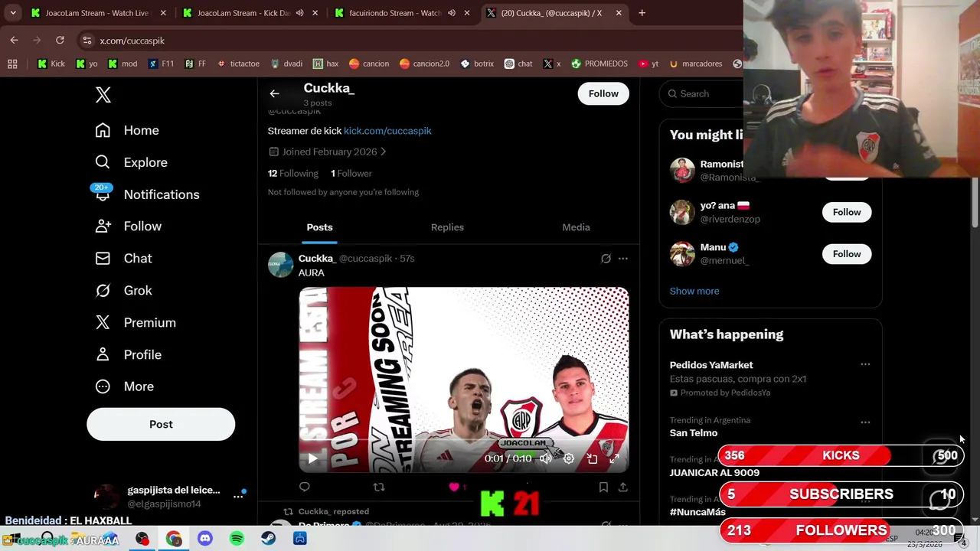
Task: Open Chrome apps grid in bookmarks bar
Action: (x=12, y=64)
